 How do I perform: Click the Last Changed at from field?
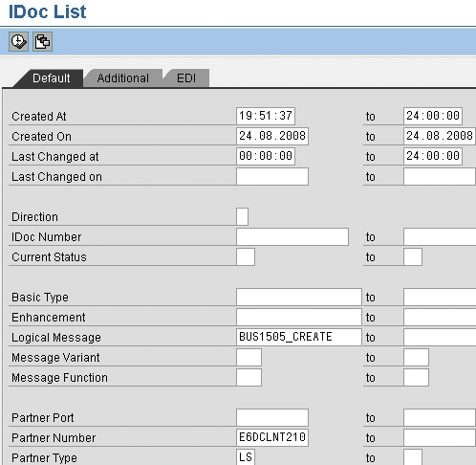tap(266, 156)
